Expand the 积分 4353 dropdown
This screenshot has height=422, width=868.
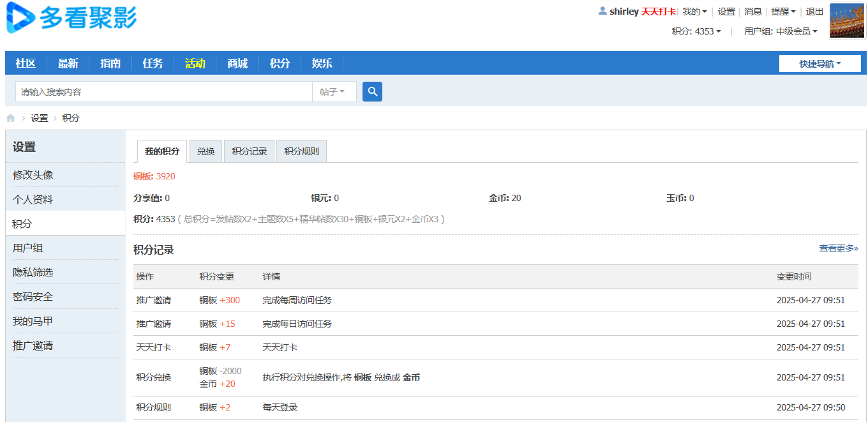(698, 31)
